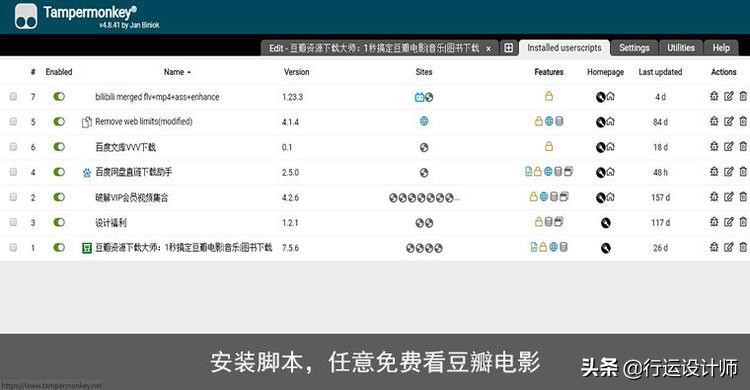Image resolution: width=750 pixels, height=390 pixels.
Task: Open homepage icon for 设计福利 script
Action: coord(606,223)
